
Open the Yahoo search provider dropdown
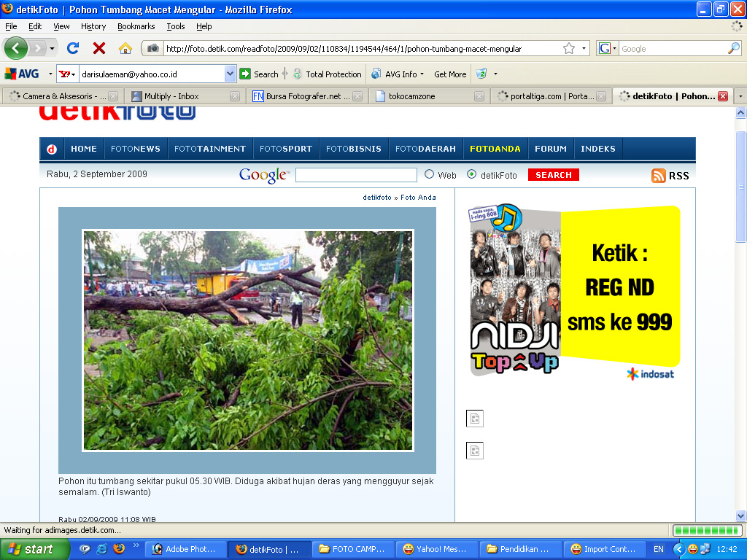[x=67, y=74]
